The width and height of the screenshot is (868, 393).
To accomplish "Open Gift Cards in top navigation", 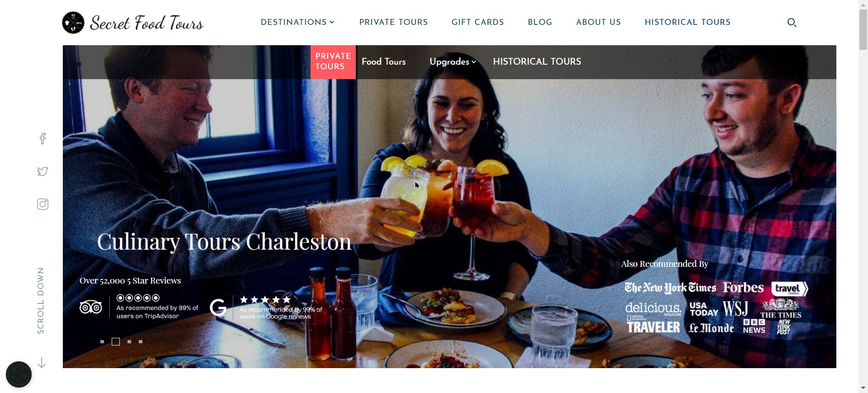I will point(478,22).
